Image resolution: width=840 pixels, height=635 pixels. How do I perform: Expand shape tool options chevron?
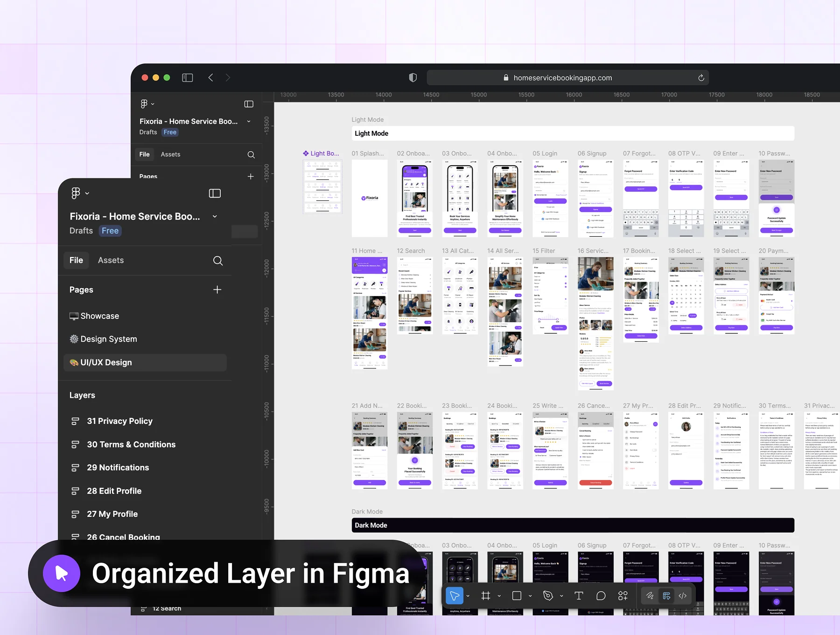530,596
